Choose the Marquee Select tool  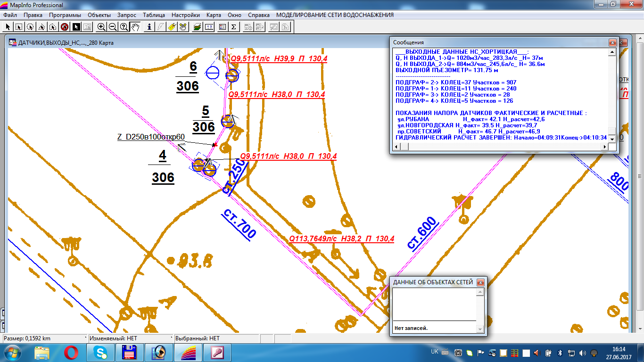tap(19, 27)
